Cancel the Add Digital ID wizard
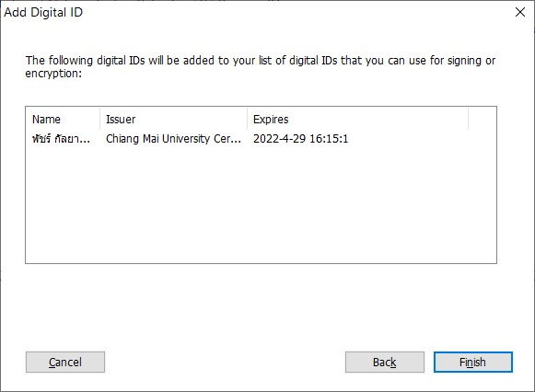 click(x=65, y=362)
